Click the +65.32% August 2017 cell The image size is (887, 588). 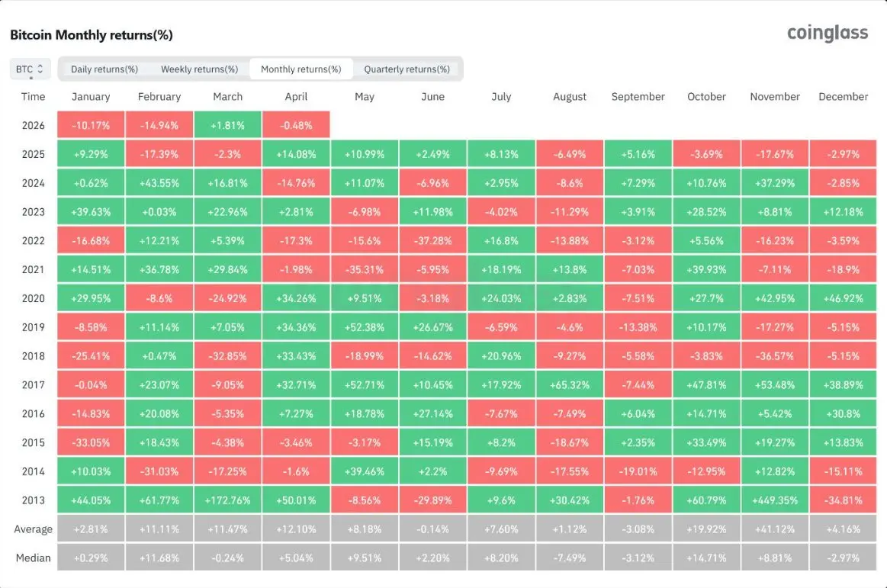pyautogui.click(x=569, y=385)
